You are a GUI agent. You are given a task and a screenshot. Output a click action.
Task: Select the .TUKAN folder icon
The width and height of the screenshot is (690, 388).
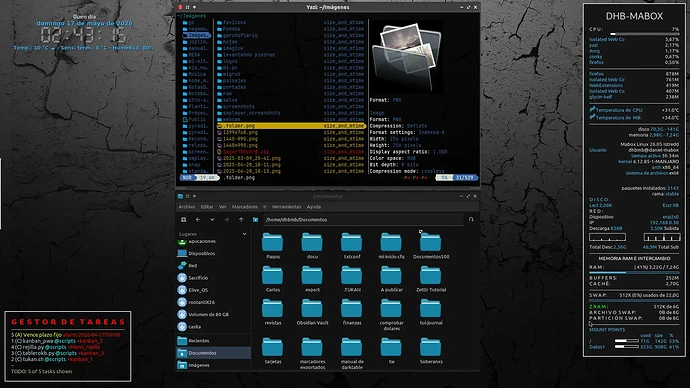(352, 275)
